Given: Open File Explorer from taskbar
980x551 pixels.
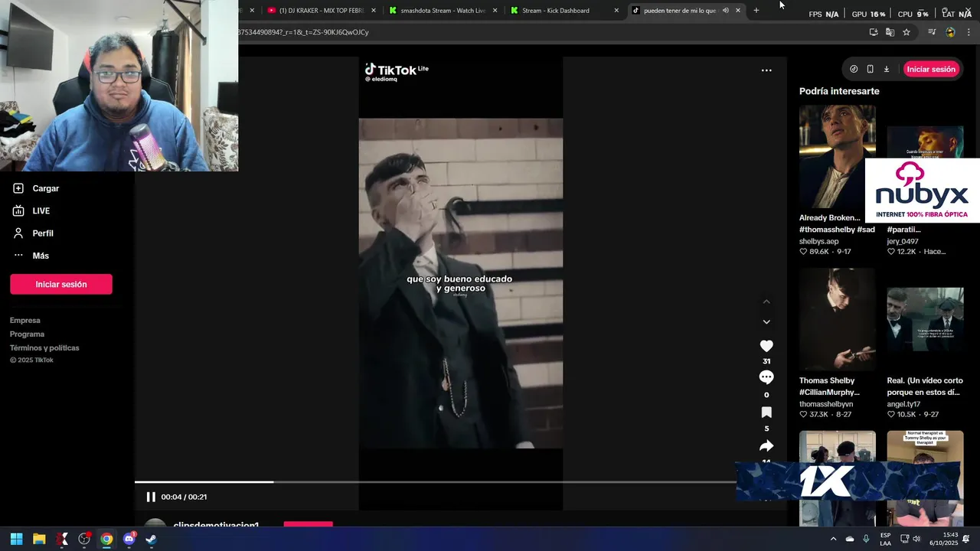Looking at the screenshot, I should coord(39,539).
